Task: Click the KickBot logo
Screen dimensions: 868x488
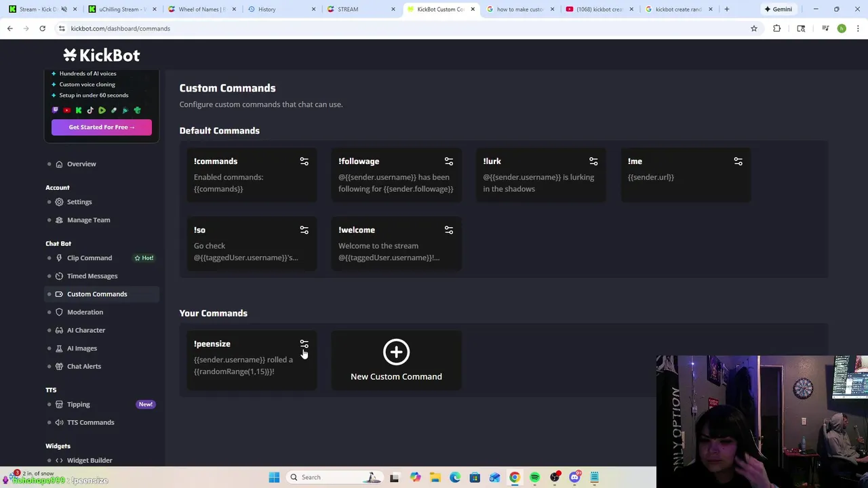Action: click(x=102, y=55)
